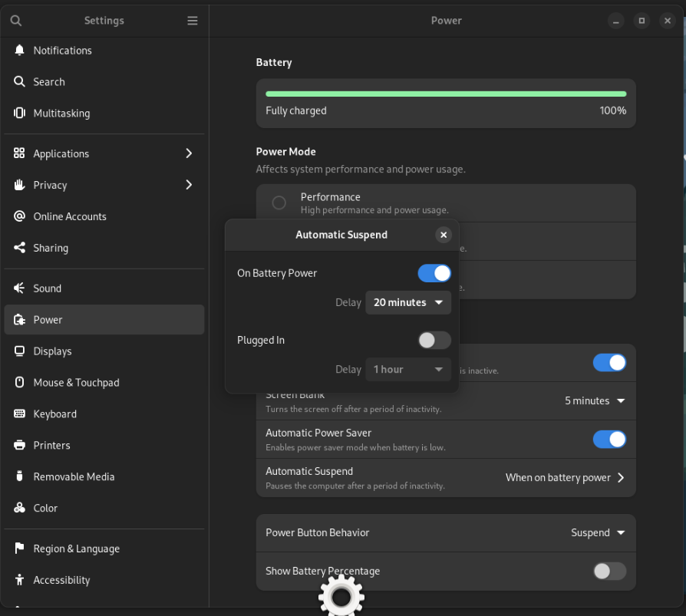
Task: Click the Region & Language flag icon
Action: point(19,548)
